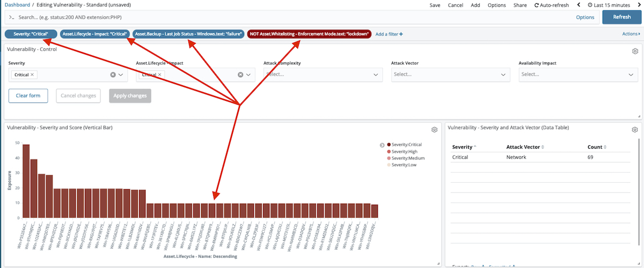Image resolution: width=644 pixels, height=268 pixels.
Task: Open the Share menu in top bar
Action: (519, 5)
